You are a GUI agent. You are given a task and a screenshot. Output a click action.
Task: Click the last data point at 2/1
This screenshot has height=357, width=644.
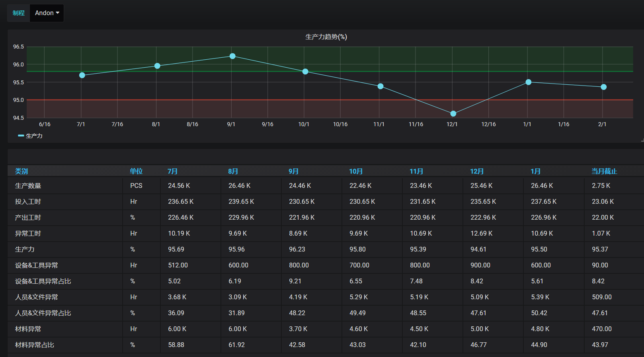click(x=603, y=87)
